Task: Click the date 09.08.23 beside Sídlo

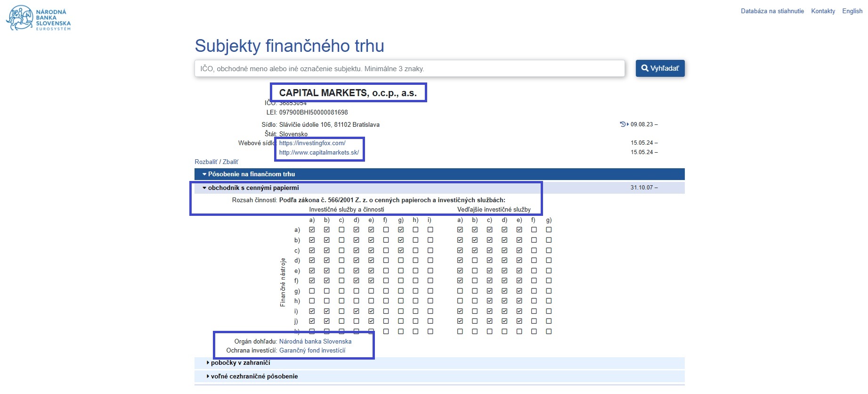Action: pyautogui.click(x=644, y=124)
